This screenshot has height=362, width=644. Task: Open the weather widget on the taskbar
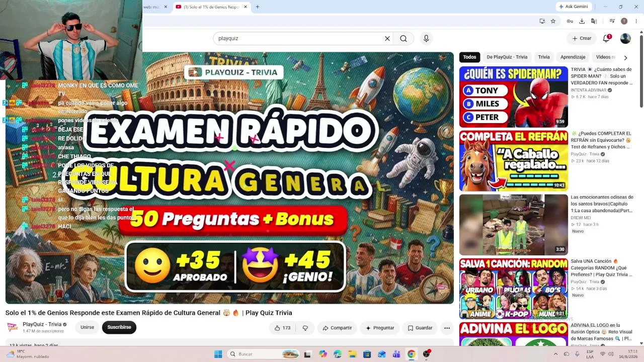28,354
